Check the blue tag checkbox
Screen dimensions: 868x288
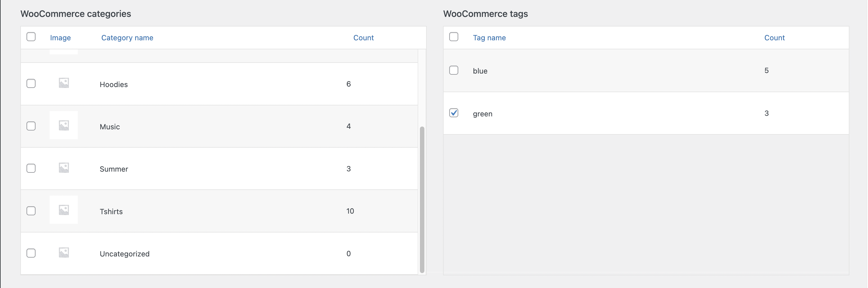454,70
